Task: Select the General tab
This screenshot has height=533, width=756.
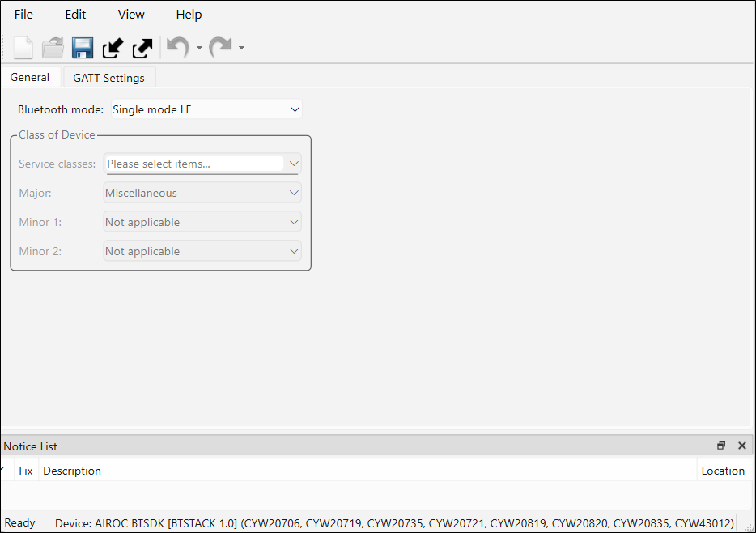Action: (30, 77)
